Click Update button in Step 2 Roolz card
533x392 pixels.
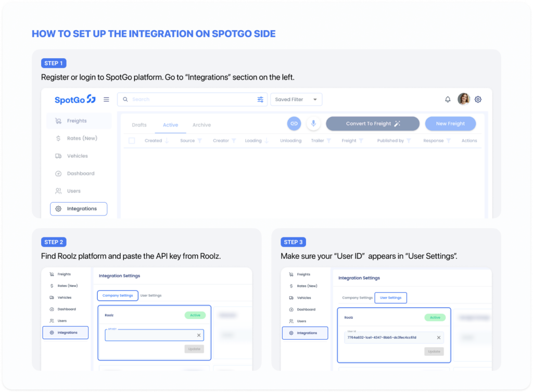[x=194, y=349]
